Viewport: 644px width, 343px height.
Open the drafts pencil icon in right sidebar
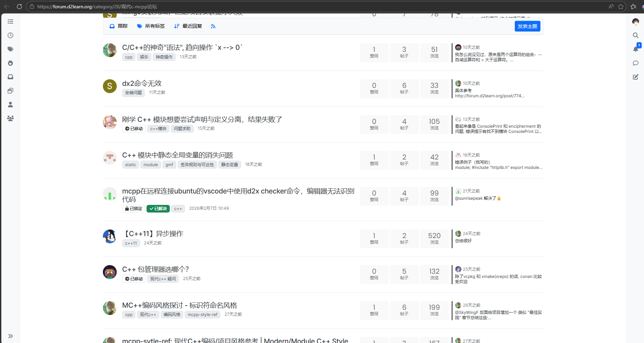635,77
